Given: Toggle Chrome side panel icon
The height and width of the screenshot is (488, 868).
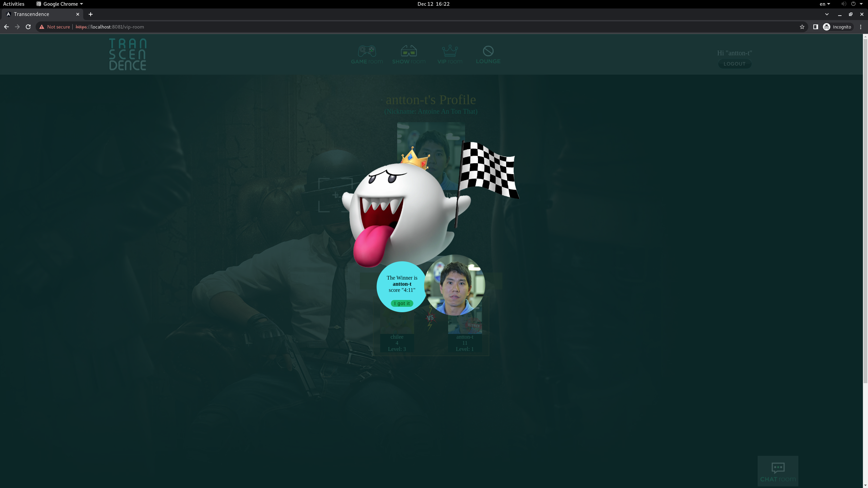Looking at the screenshot, I should click(x=815, y=27).
